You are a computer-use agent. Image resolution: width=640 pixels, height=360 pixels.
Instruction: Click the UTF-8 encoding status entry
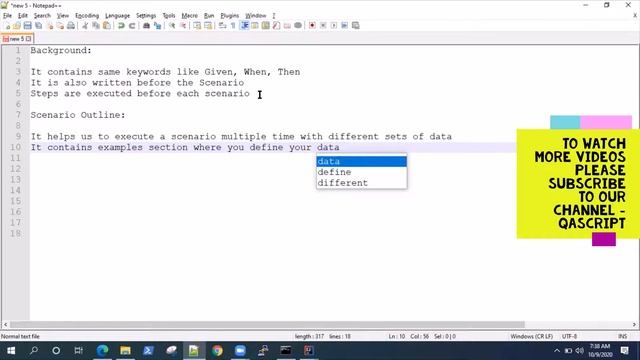point(569,336)
